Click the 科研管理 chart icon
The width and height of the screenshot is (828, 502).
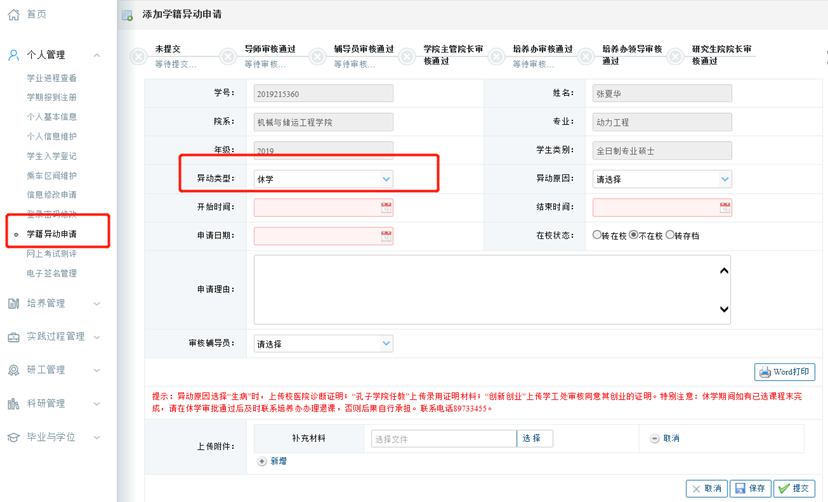(x=14, y=404)
